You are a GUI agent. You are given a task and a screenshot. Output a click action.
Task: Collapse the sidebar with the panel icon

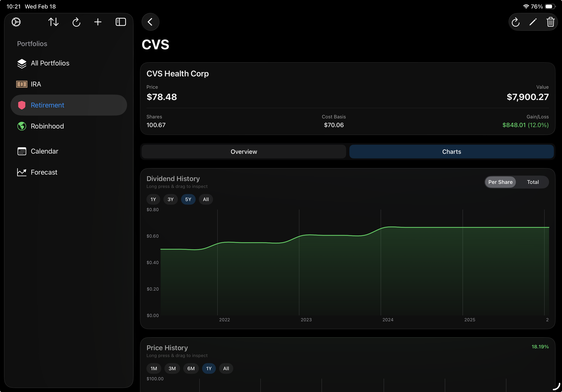coord(121,22)
